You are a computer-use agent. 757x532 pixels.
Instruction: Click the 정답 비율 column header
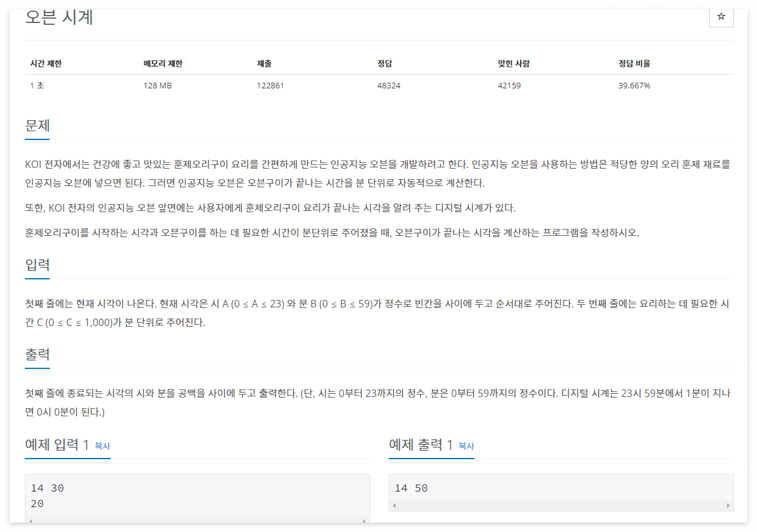(634, 63)
